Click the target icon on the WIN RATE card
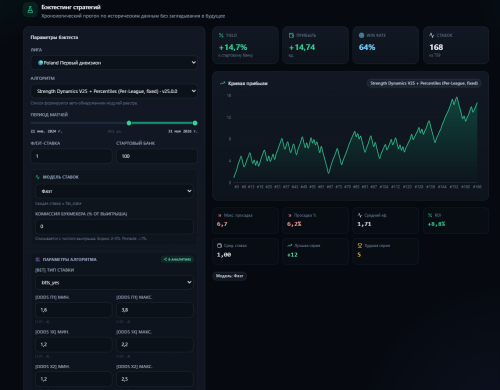The height and width of the screenshot is (390, 500). click(361, 35)
